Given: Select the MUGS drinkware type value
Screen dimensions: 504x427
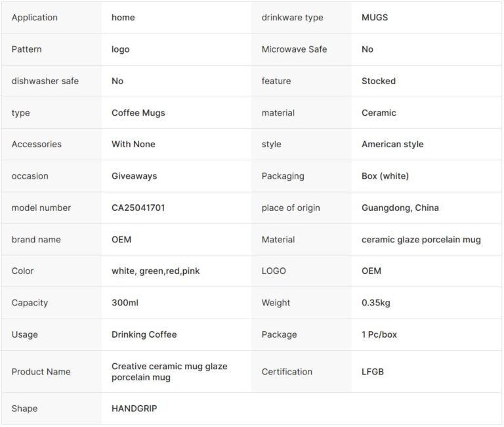Looking at the screenshot, I should pos(374,18).
